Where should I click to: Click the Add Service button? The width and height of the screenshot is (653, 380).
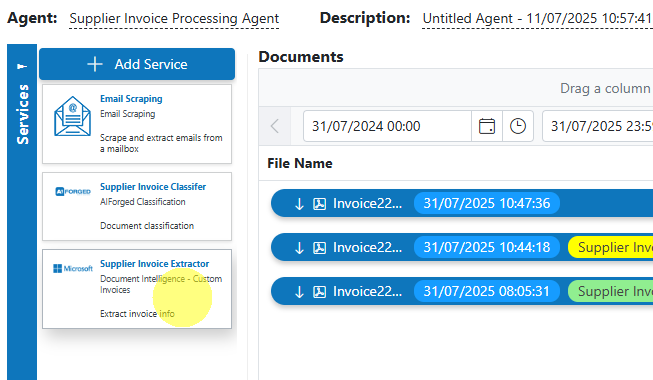tap(137, 64)
